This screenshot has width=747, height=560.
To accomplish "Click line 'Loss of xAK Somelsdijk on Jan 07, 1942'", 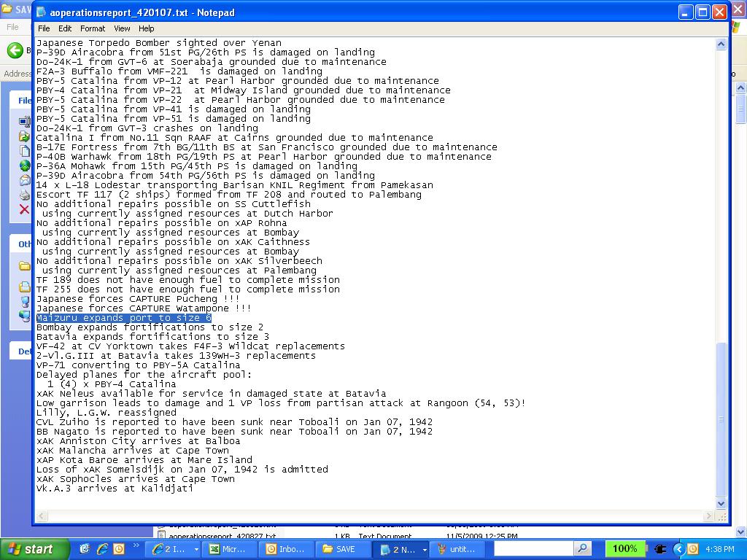I will point(182,470).
